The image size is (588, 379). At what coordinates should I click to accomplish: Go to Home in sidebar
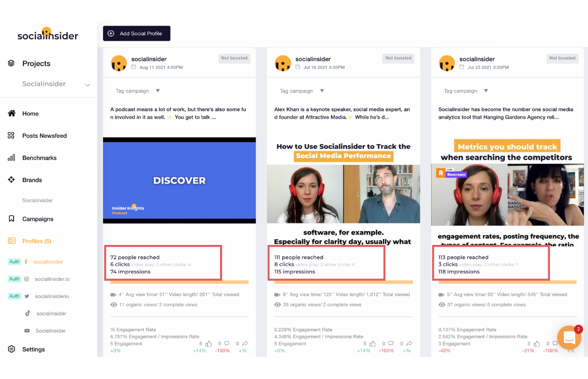point(30,114)
